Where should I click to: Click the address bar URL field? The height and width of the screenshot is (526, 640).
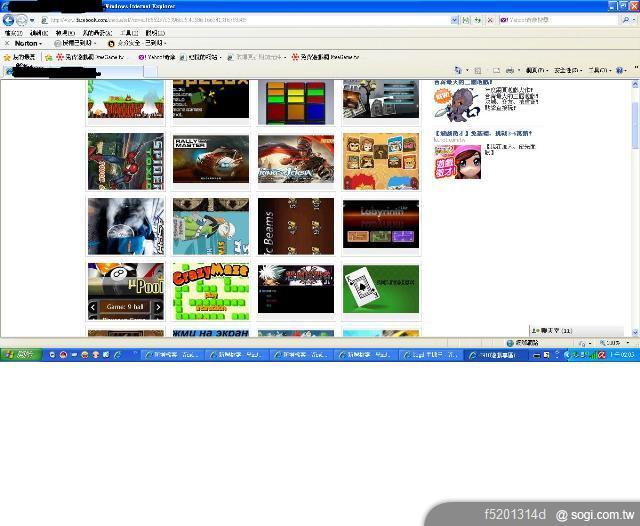point(250,20)
